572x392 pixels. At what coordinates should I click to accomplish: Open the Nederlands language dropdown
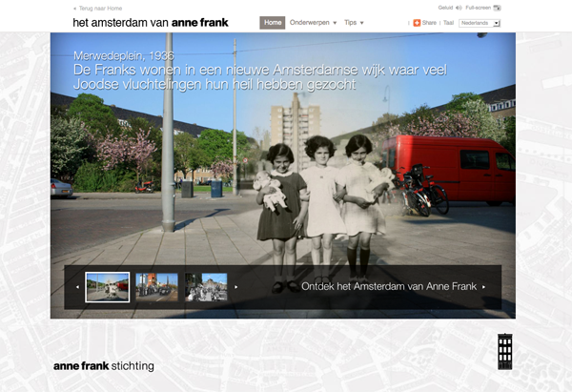480,23
